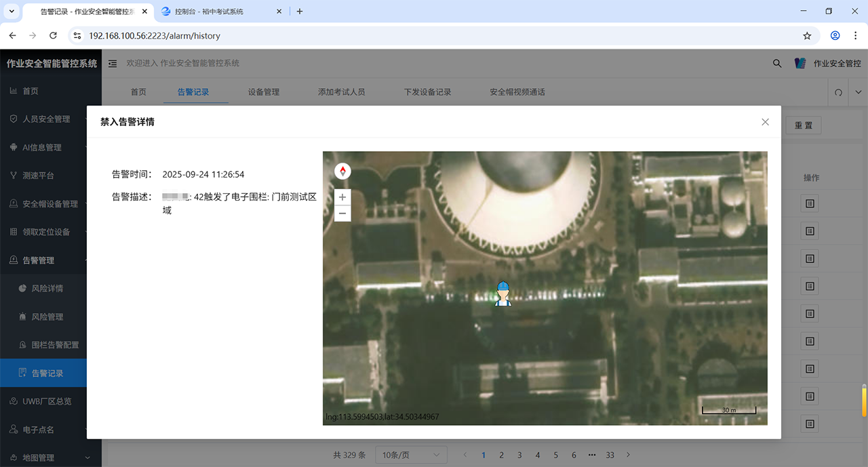868x467 pixels.
Task: Open 围栏告警配置 in sidebar
Action: point(55,345)
